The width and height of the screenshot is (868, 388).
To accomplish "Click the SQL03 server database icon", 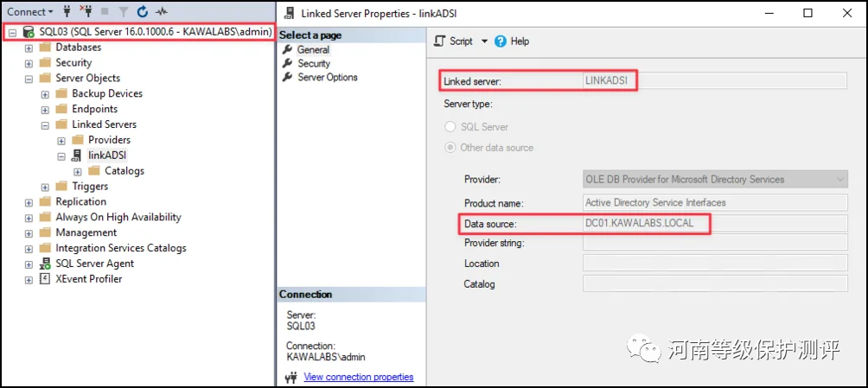I will tap(29, 33).
